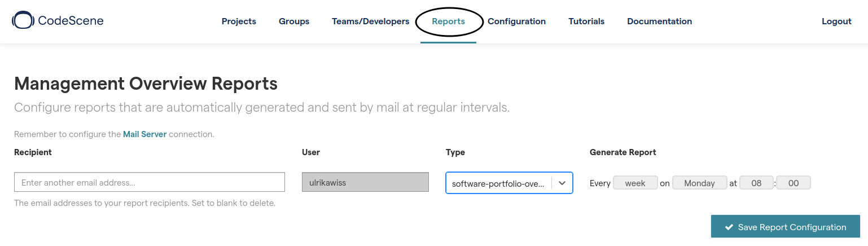Set the hour field showing 08
This screenshot has width=868, height=246.
(756, 183)
